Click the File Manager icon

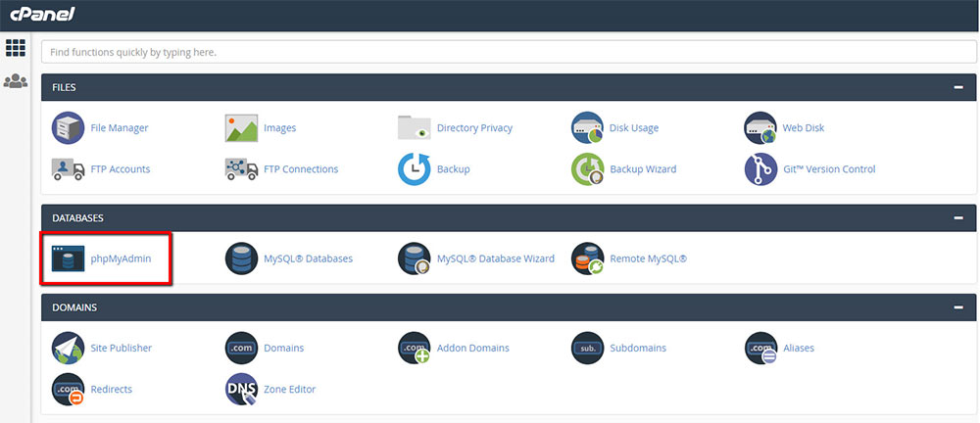pos(69,128)
